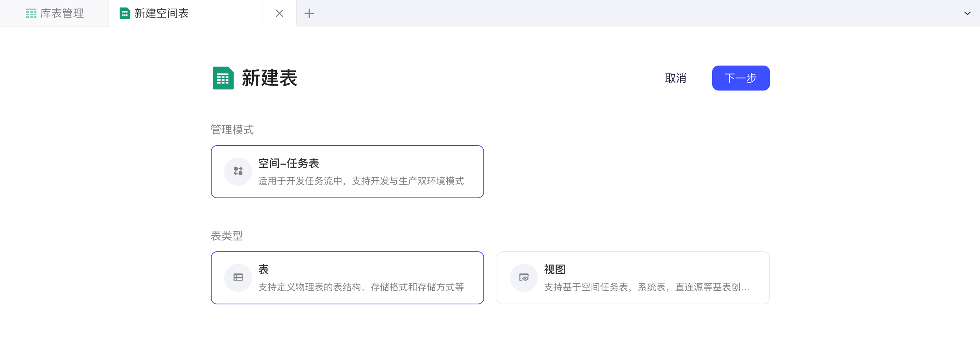
Task: Click 取消 to cancel table creation
Action: (675, 78)
